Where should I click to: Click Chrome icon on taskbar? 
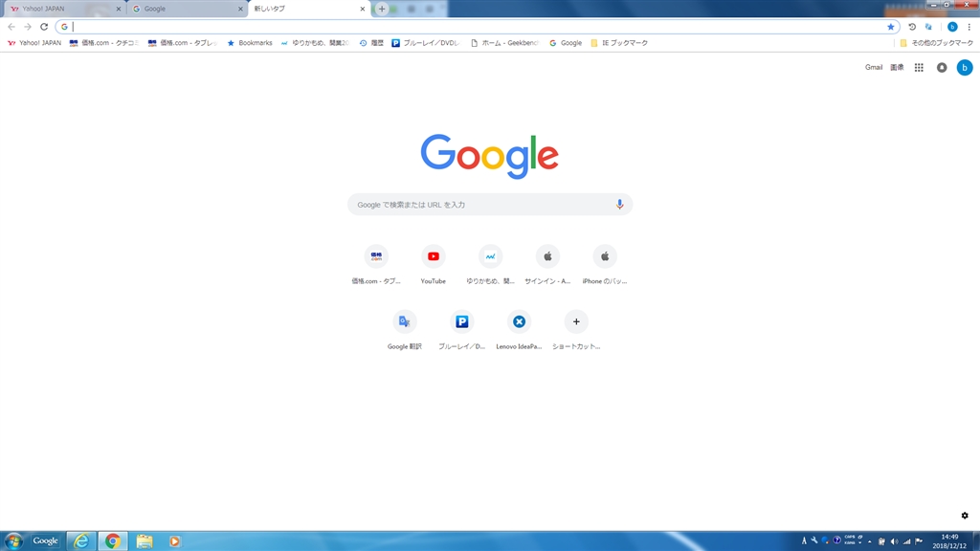113,541
